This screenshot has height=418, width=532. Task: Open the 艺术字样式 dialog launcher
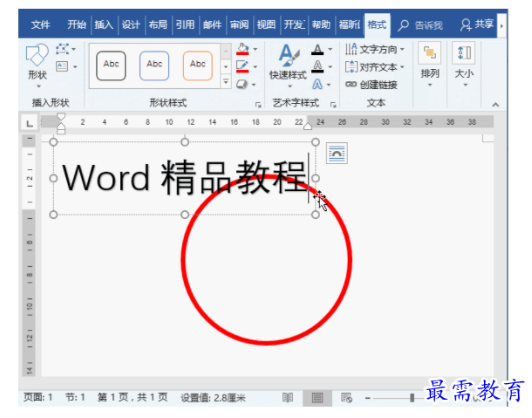[333, 105]
